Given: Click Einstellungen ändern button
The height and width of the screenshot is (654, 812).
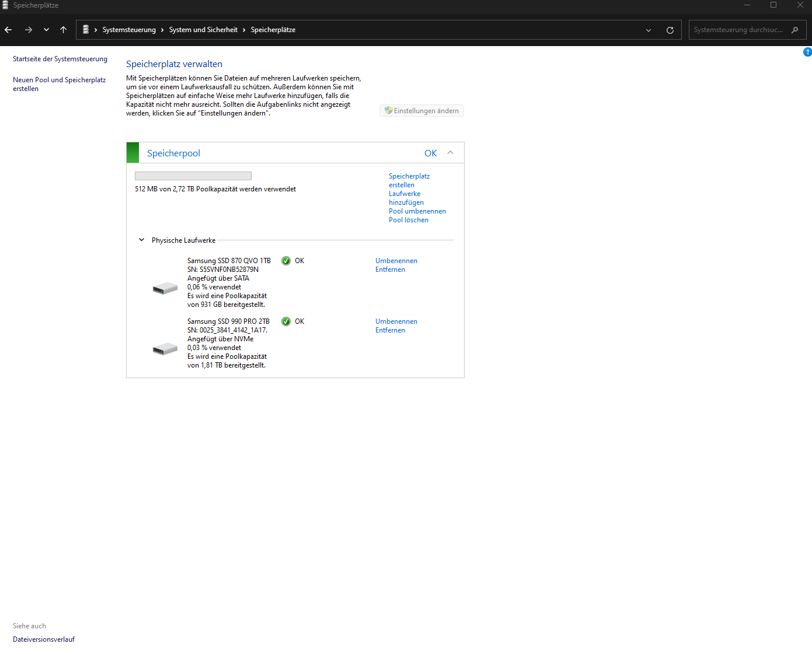Looking at the screenshot, I should (421, 111).
